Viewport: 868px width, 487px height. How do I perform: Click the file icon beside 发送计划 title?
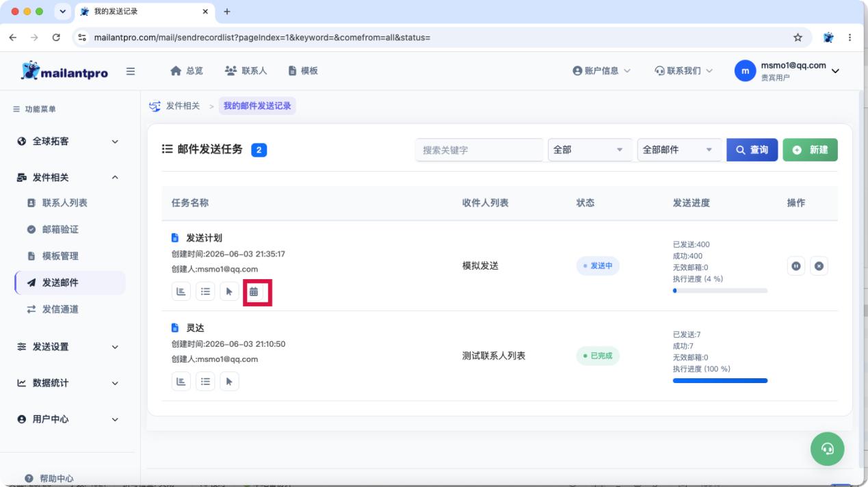point(175,238)
